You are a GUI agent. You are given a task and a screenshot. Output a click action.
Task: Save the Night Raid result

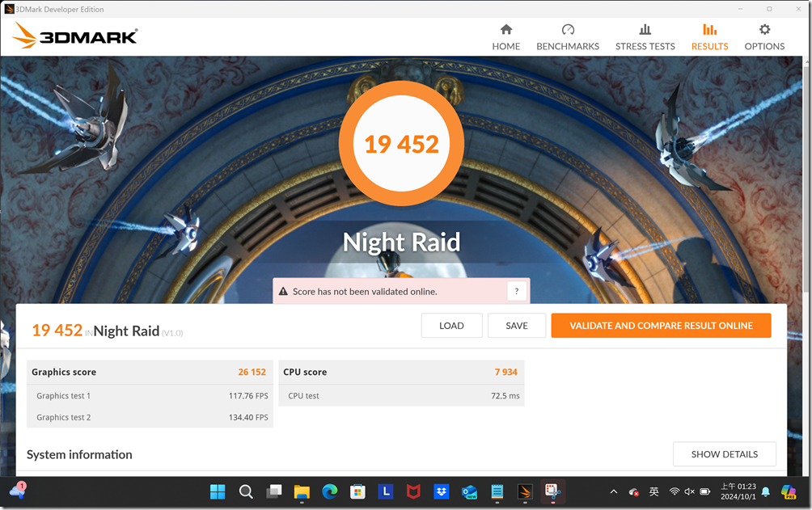click(516, 325)
